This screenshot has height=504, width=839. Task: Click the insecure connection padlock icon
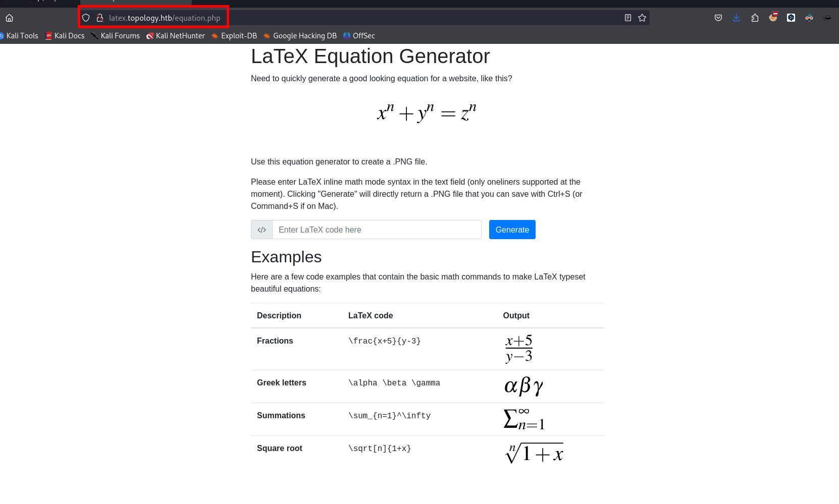100,18
